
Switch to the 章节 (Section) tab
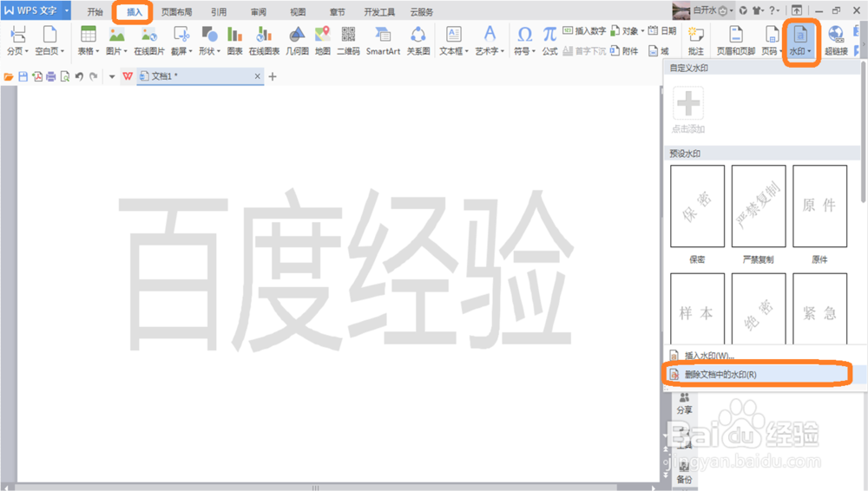coord(337,11)
